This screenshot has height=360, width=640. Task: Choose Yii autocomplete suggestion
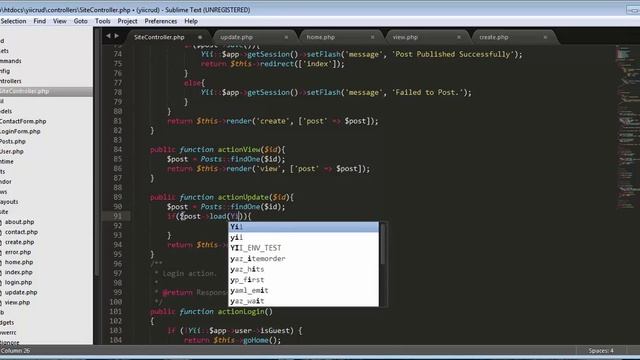[x=303, y=227]
